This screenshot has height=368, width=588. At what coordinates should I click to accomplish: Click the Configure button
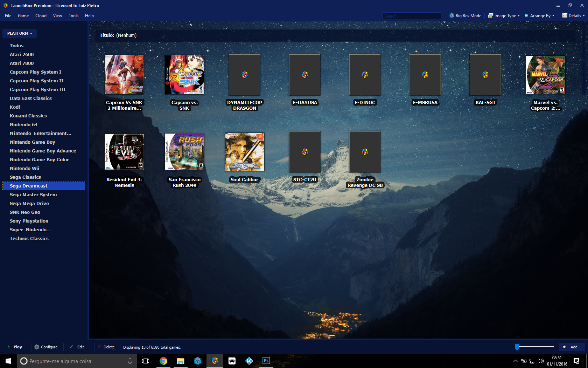[x=47, y=347]
